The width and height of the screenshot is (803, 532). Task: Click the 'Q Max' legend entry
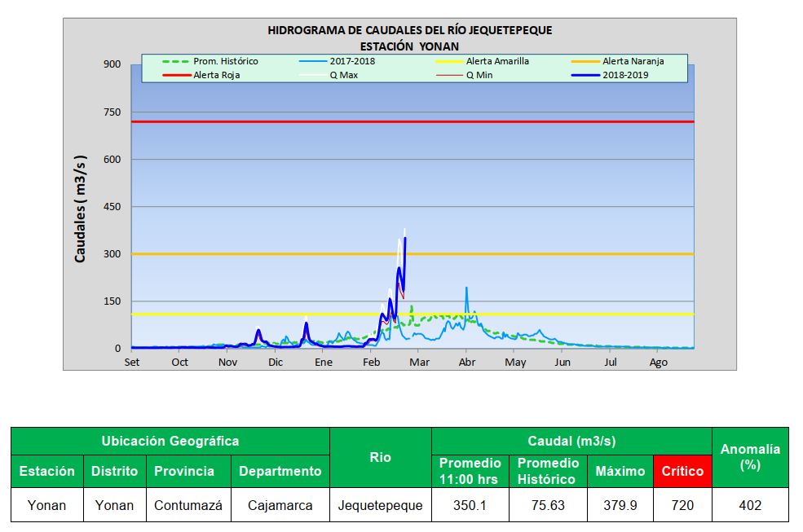tap(343, 75)
